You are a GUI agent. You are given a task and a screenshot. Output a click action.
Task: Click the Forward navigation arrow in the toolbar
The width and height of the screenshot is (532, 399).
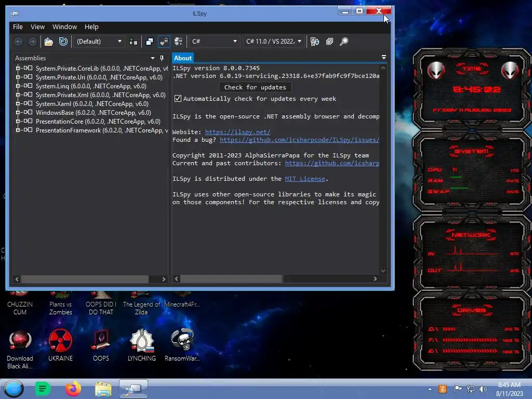pyautogui.click(x=33, y=42)
